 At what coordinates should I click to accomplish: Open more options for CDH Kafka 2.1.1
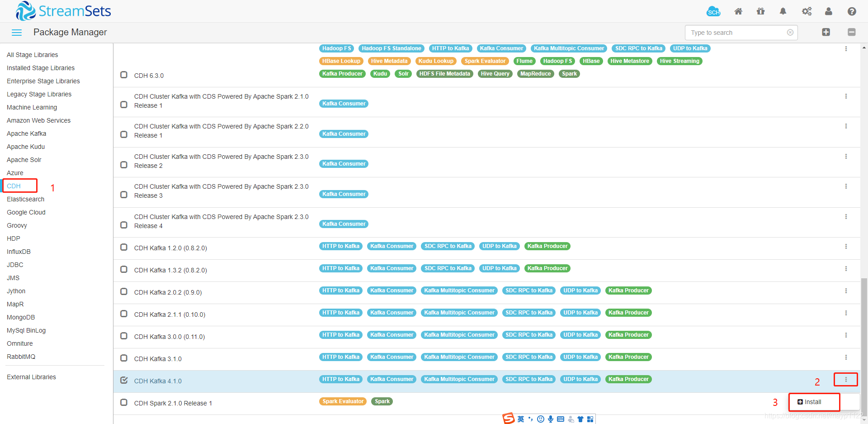[x=846, y=313]
